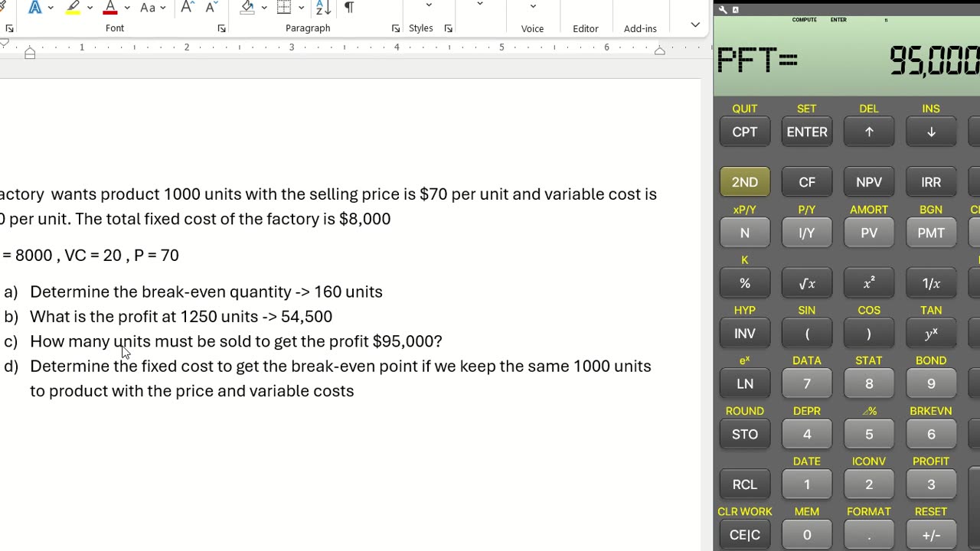Click the CE|C clear key
980x551 pixels.
pos(745,535)
